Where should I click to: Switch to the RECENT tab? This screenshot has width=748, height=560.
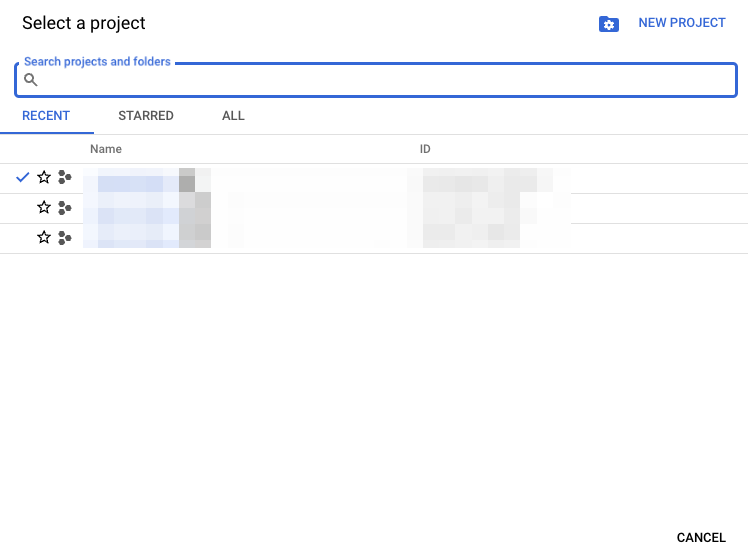click(x=46, y=116)
